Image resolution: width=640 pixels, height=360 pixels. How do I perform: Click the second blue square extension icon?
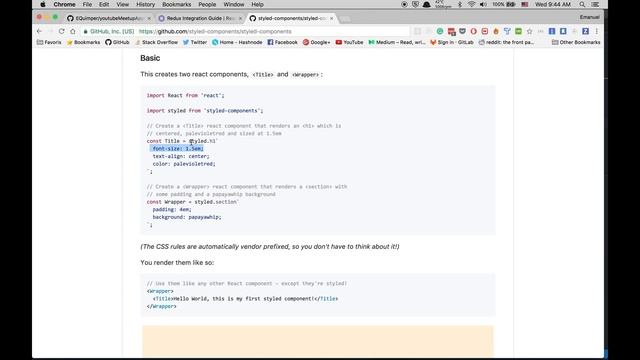pos(563,31)
